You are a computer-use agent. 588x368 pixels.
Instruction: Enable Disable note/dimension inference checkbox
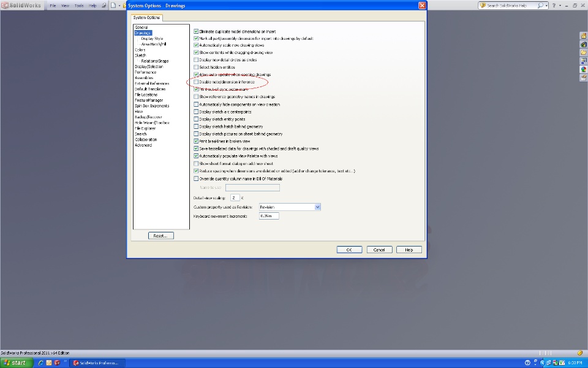coord(196,82)
